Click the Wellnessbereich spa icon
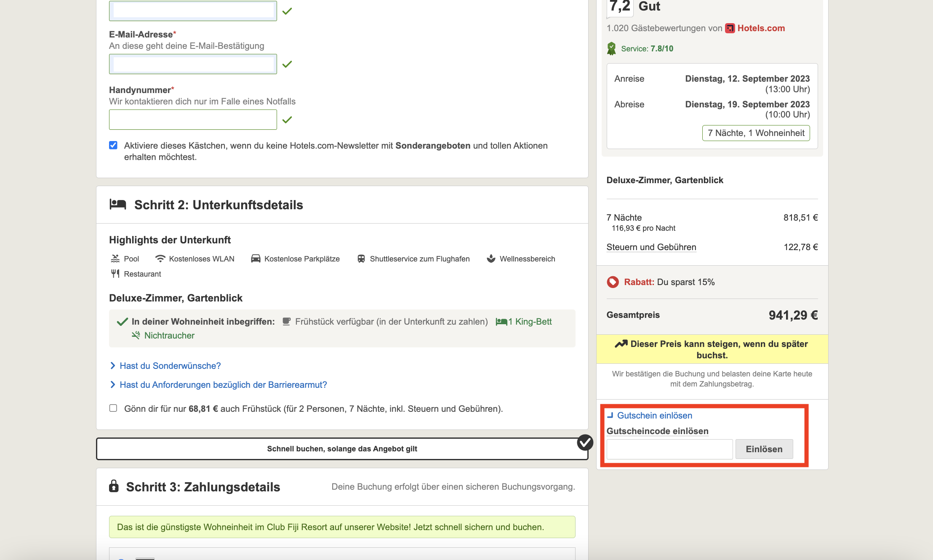Viewport: 933px width, 560px height. click(491, 259)
